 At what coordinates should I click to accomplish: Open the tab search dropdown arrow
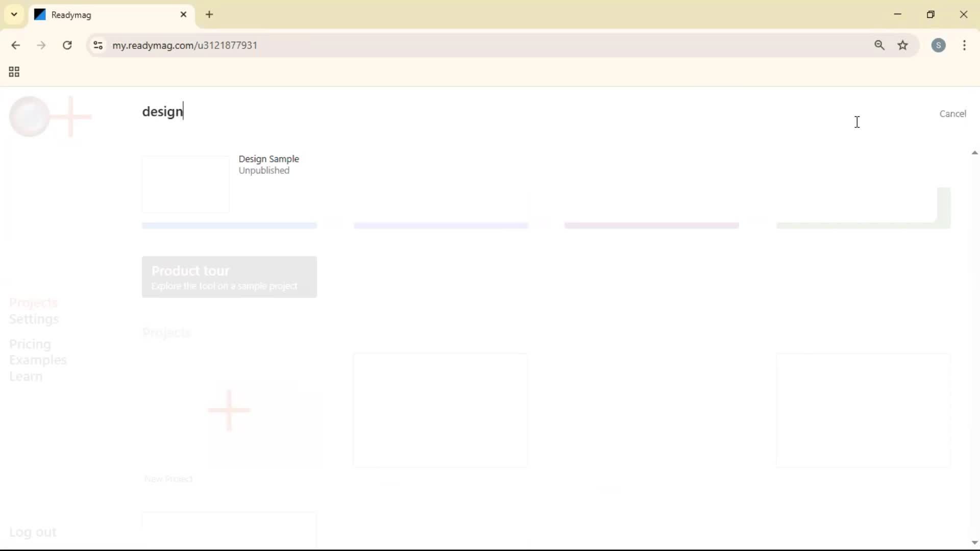(14, 14)
